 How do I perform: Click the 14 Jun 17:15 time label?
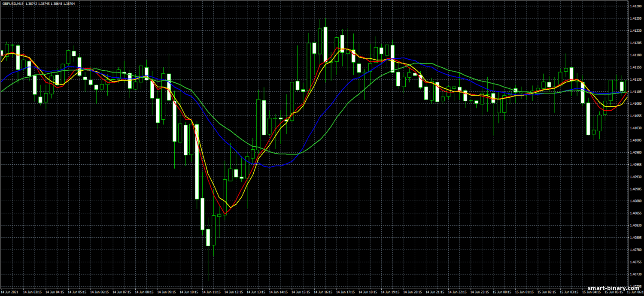point(345,292)
